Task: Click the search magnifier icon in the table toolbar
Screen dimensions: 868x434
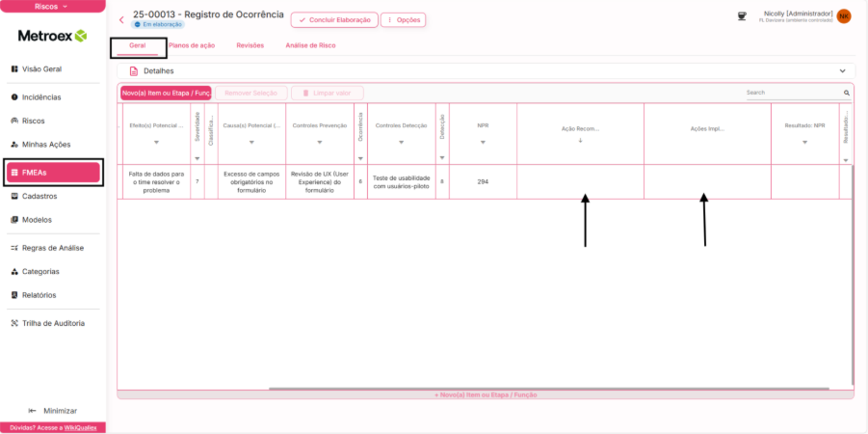Action: (847, 94)
